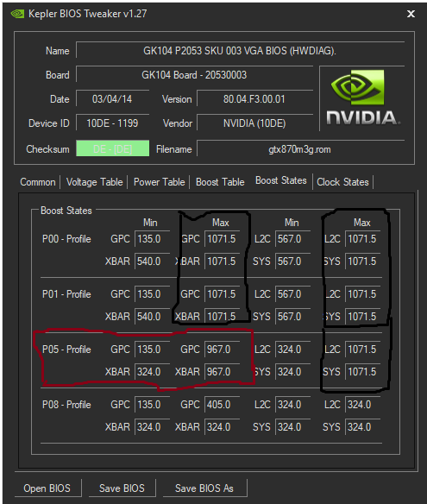Click the NVIDIA logo image
Screen dimensions: 427x504
coord(362,98)
